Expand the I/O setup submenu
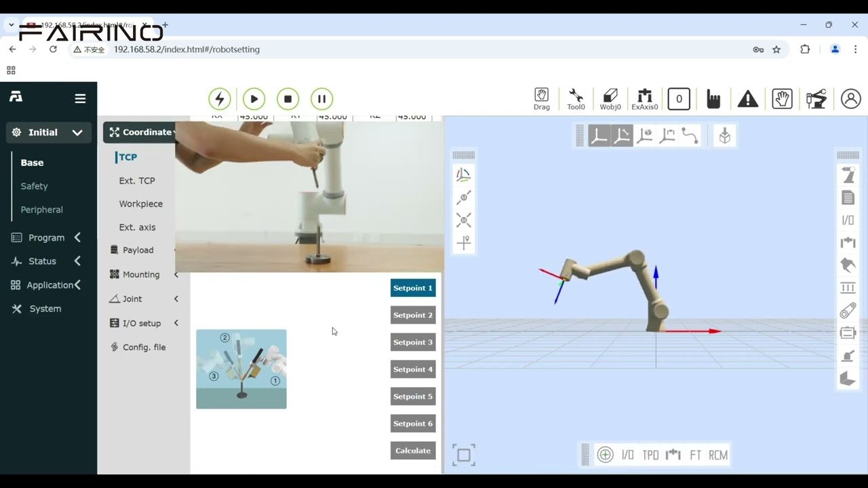Image resolution: width=868 pixels, height=488 pixels. tap(144, 323)
